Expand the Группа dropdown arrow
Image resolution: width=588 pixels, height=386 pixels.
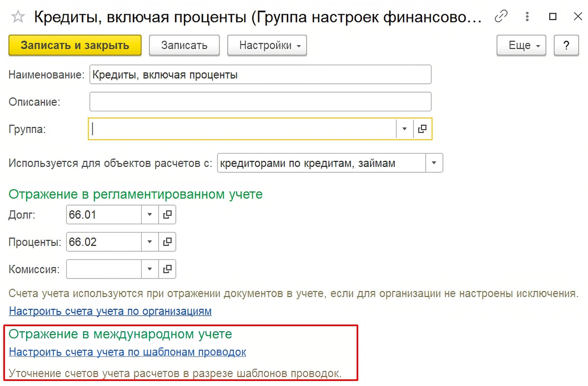404,129
